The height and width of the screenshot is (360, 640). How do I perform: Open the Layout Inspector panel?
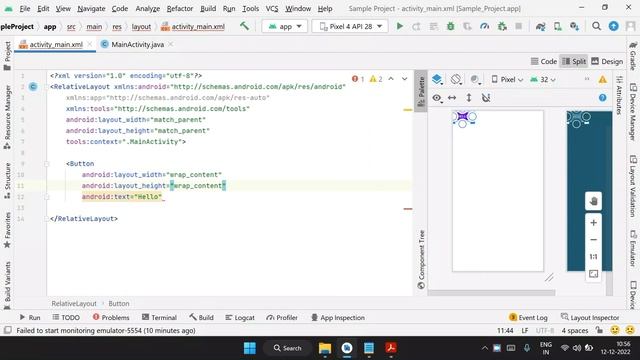(x=590, y=318)
